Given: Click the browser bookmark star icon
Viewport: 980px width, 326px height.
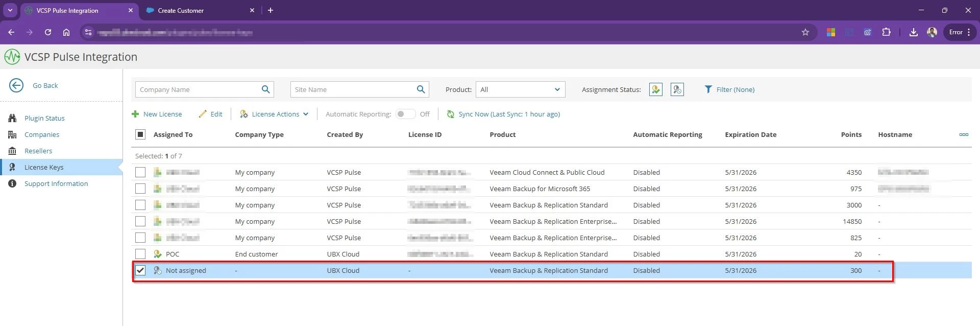Looking at the screenshot, I should 805,32.
